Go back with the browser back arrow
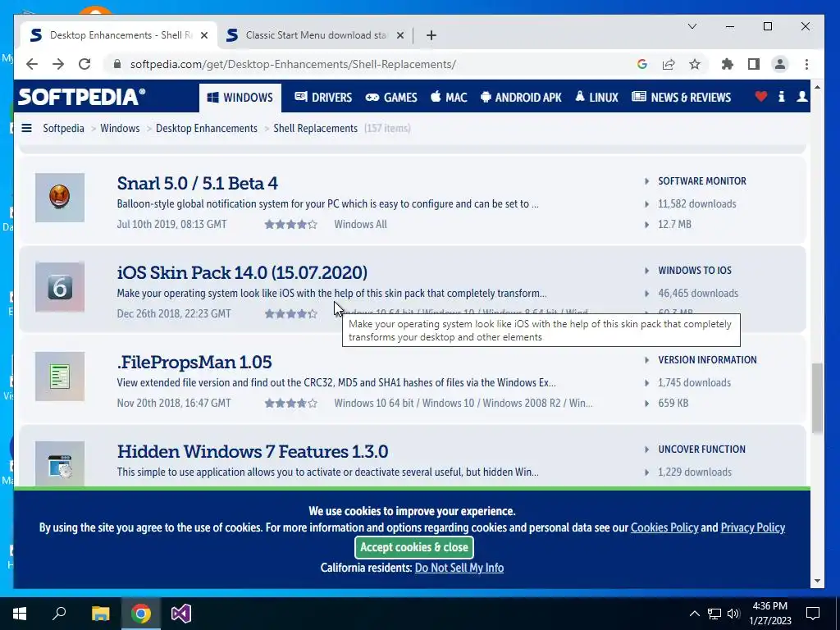The height and width of the screenshot is (630, 840). [32, 64]
